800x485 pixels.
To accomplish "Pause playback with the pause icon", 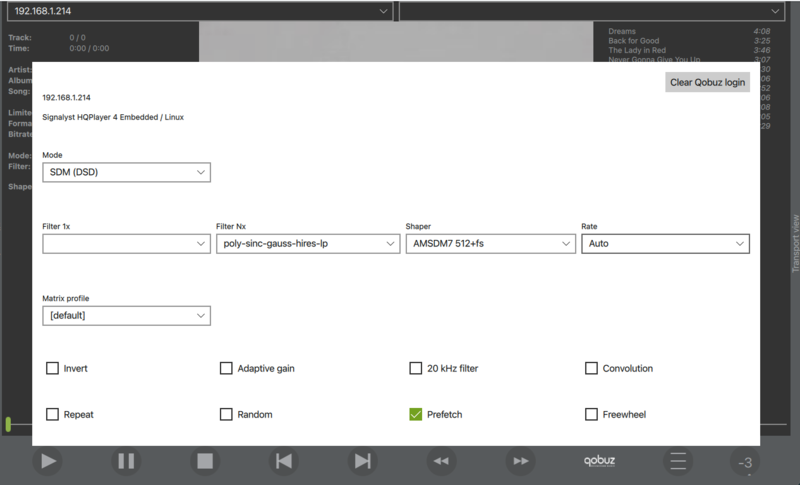I will [126, 461].
